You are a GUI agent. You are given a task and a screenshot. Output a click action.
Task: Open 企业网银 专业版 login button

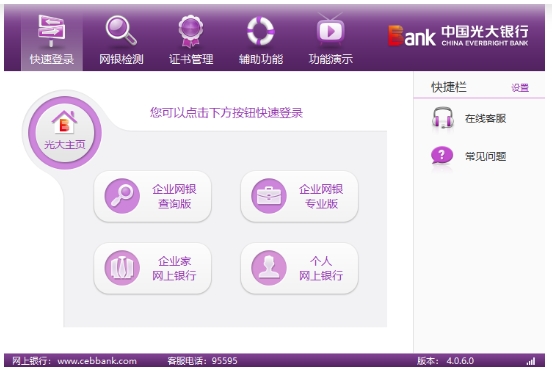[x=299, y=196]
